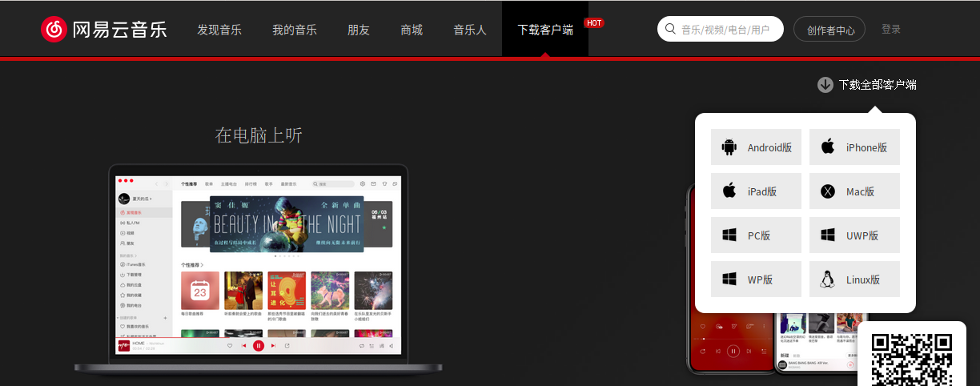Image resolution: width=980 pixels, height=386 pixels.
Task: Open the 商城 tab
Action: point(412,30)
